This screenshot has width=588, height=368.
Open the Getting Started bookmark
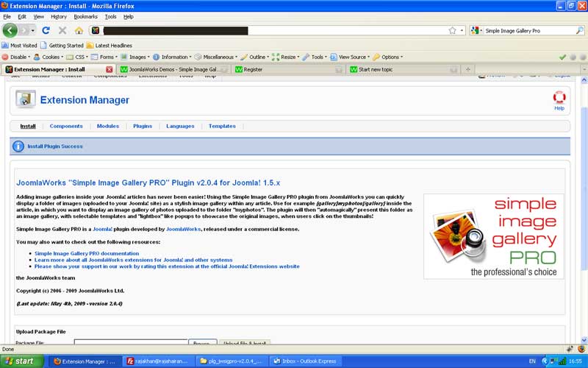(62, 46)
